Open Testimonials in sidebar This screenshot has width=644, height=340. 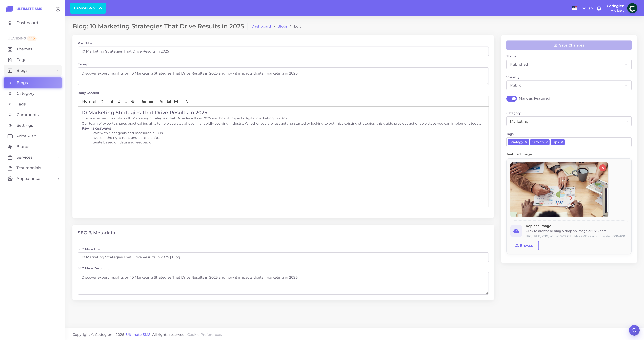(33, 168)
